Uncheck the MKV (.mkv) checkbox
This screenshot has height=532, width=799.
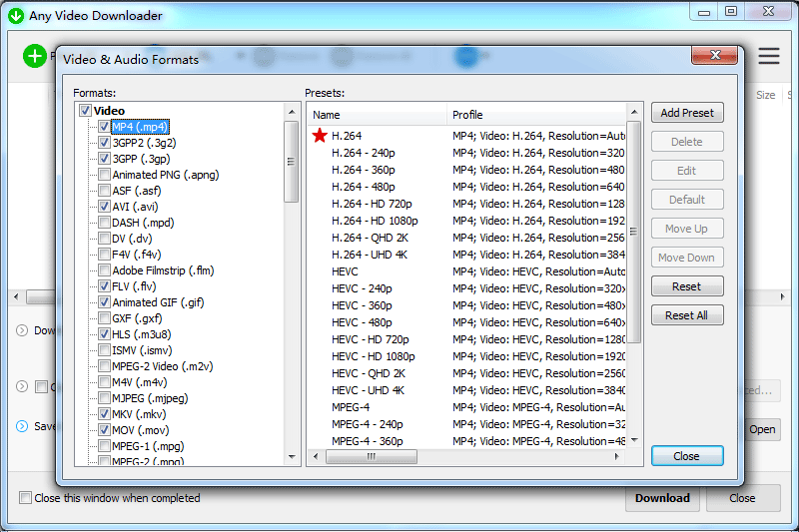(x=104, y=414)
